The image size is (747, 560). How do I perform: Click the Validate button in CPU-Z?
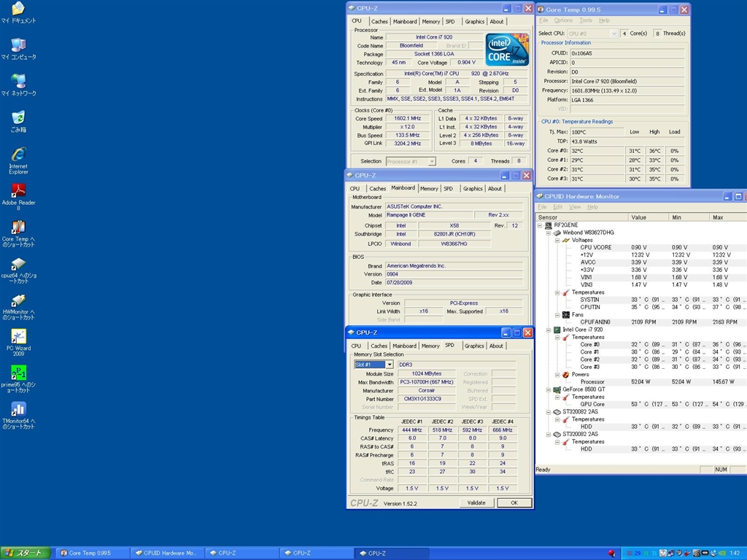476,503
